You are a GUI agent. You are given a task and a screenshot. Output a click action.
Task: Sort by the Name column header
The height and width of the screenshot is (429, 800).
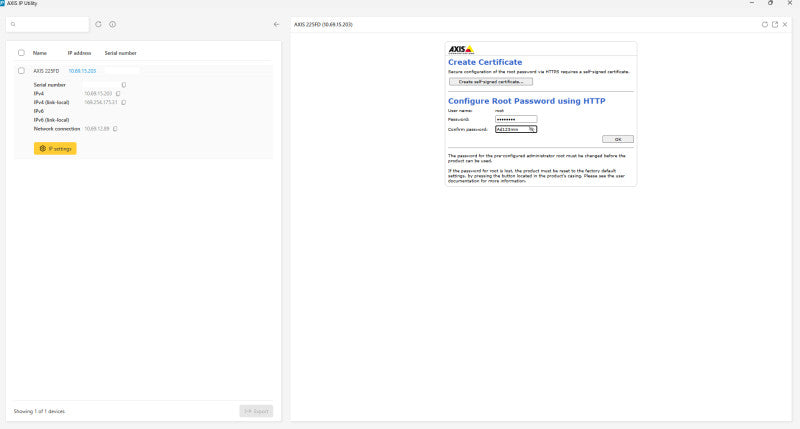[x=40, y=53]
